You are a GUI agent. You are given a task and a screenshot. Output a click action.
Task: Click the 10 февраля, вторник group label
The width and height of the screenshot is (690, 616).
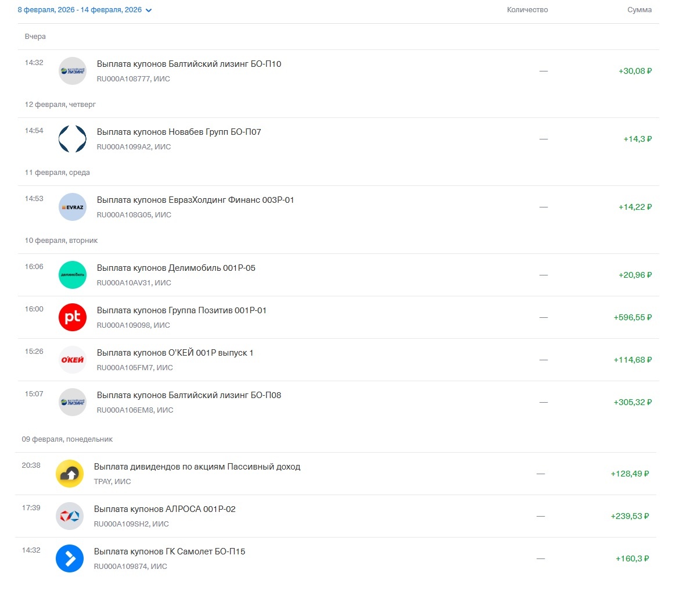coord(61,241)
